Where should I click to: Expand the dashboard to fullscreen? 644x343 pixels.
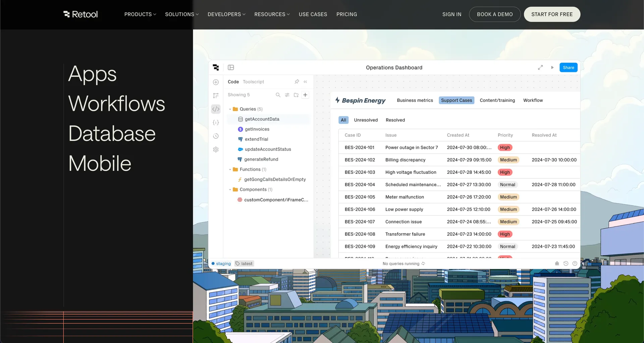coord(540,67)
